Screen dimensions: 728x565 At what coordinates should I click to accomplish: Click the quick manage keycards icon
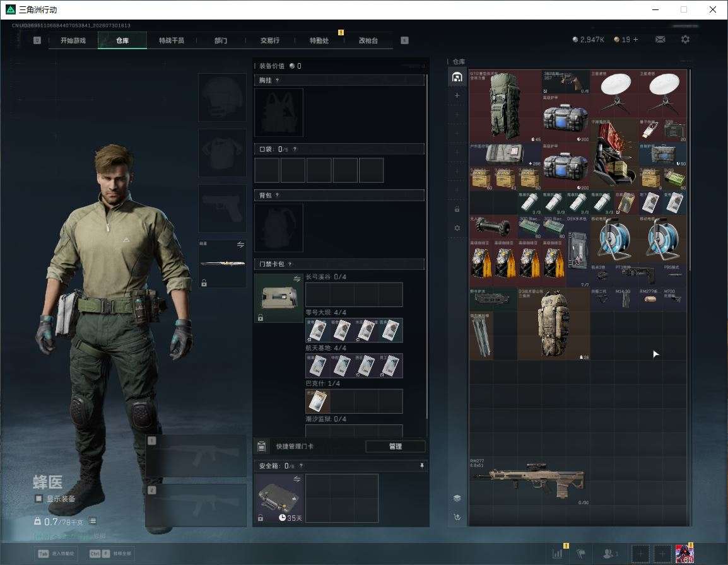coord(261,446)
